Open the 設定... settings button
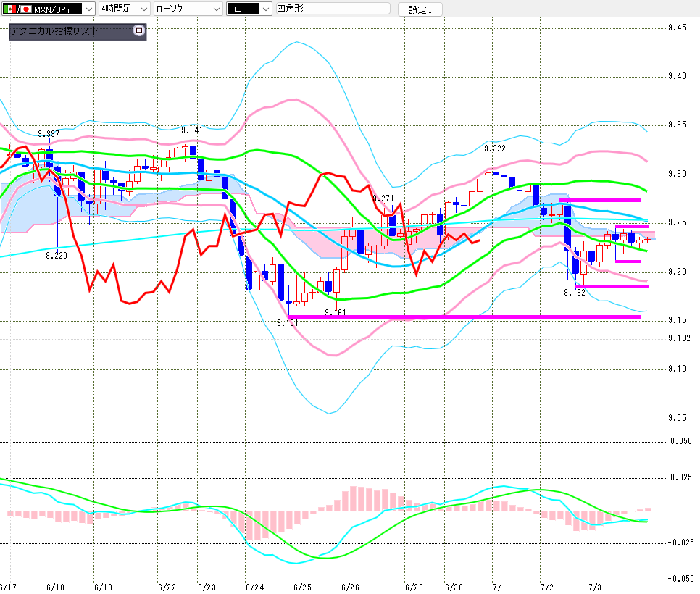This screenshot has width=700, height=594. tap(420, 9)
